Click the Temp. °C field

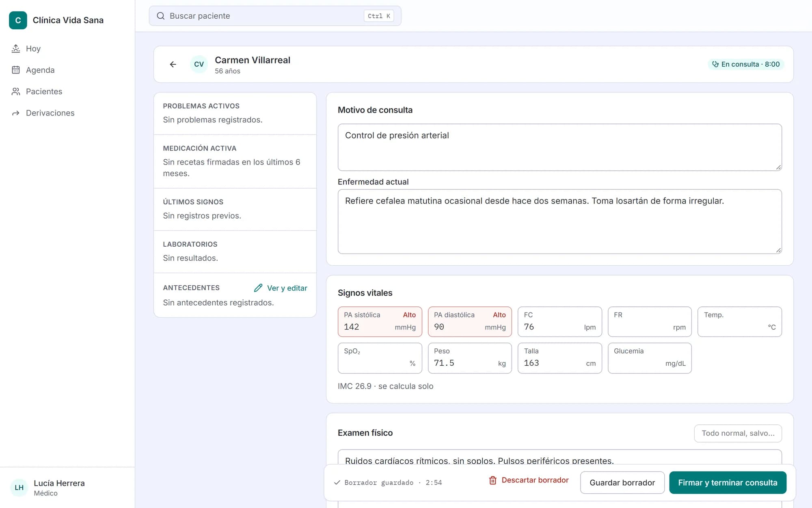click(x=739, y=321)
